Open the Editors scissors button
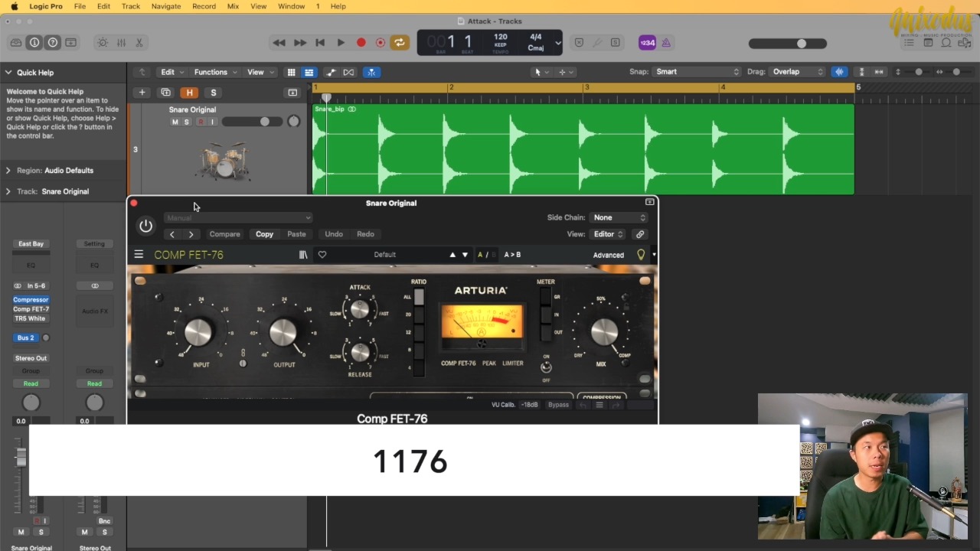This screenshot has height=551, width=980. 139,43
